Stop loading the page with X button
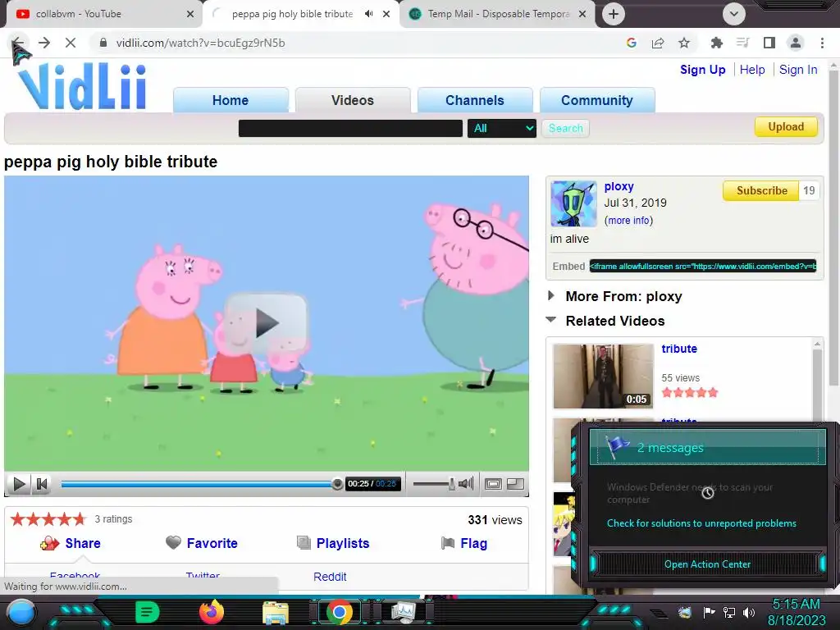The width and height of the screenshot is (840, 630). pos(71,43)
